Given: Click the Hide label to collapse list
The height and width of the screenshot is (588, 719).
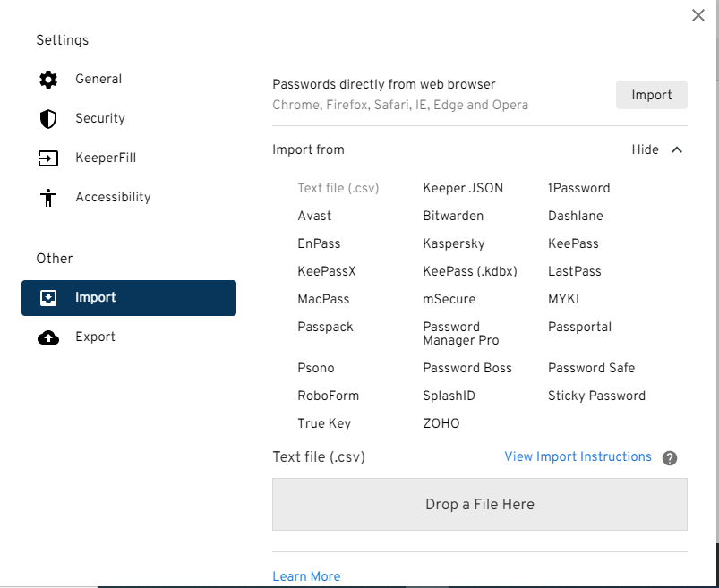Looking at the screenshot, I should click(645, 149).
